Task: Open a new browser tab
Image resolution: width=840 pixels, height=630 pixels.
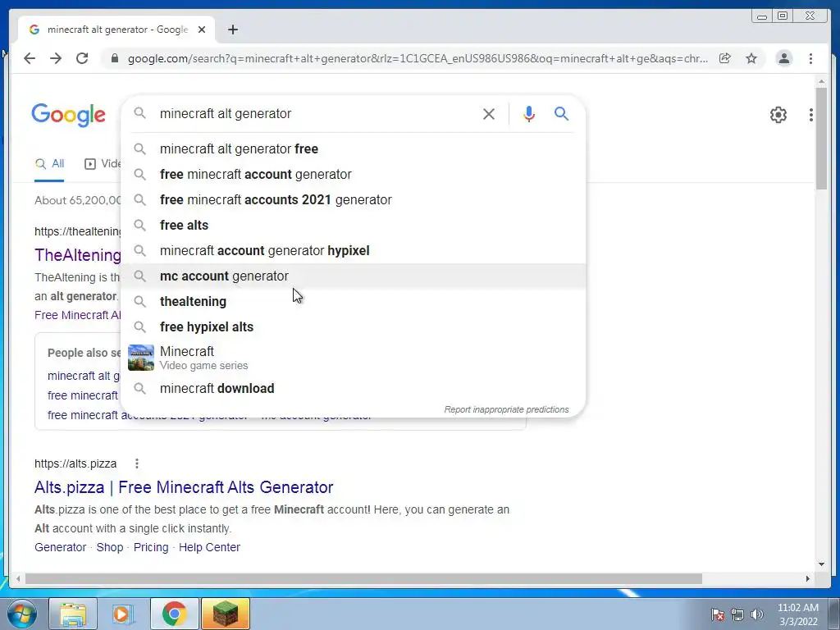Action: tap(232, 30)
